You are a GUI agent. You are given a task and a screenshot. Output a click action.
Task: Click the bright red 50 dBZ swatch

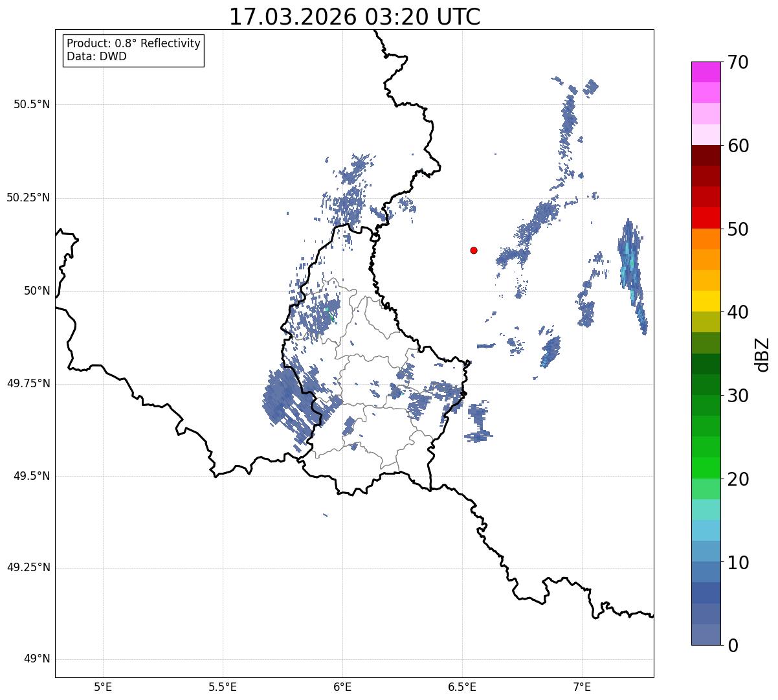coord(706,218)
